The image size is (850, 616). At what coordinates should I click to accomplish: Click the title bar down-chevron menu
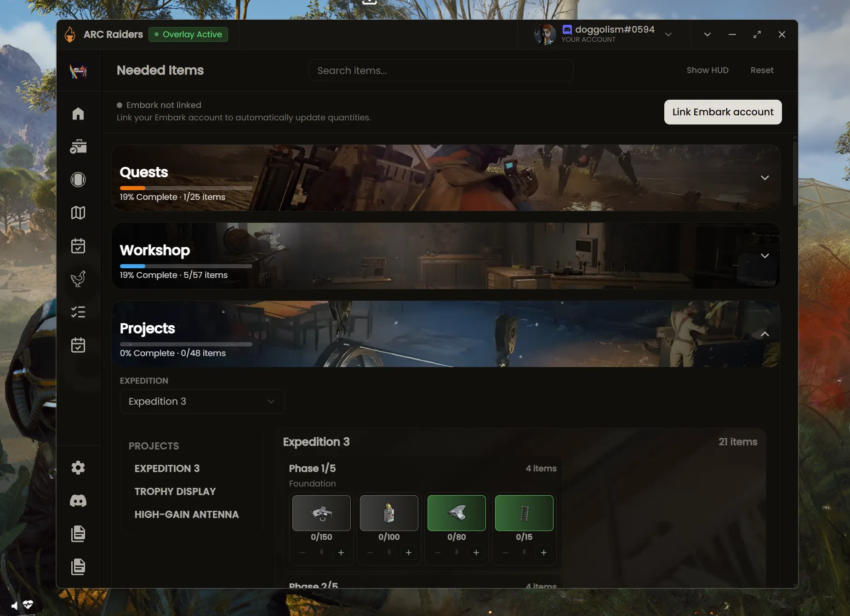tap(707, 34)
